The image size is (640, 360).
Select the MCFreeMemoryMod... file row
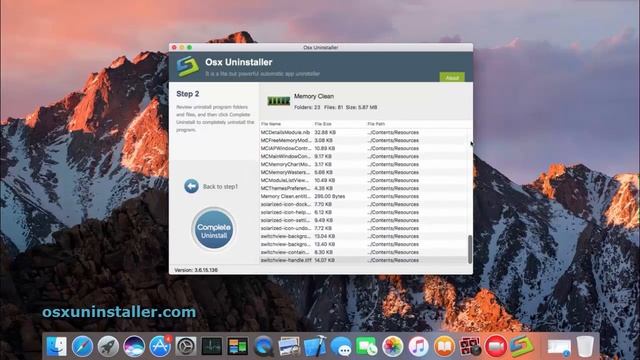coord(363,140)
